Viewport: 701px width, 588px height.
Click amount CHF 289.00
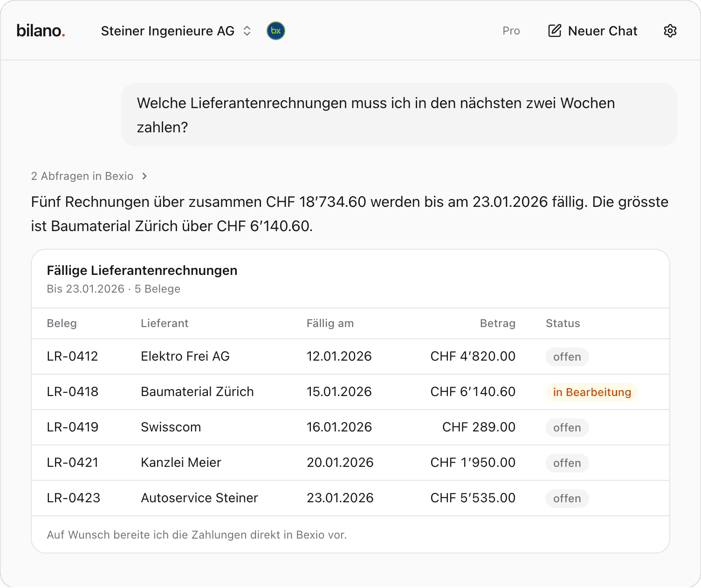[479, 427]
